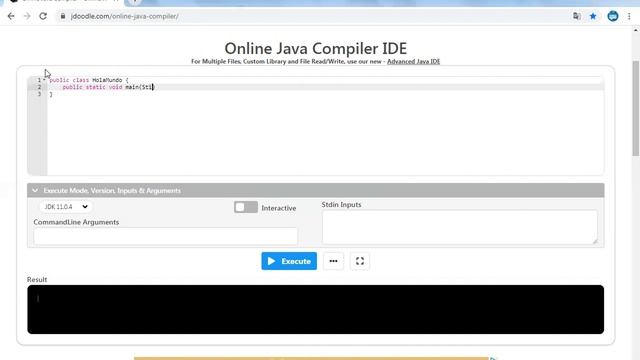Click the padlock site info icon

(x=62, y=16)
